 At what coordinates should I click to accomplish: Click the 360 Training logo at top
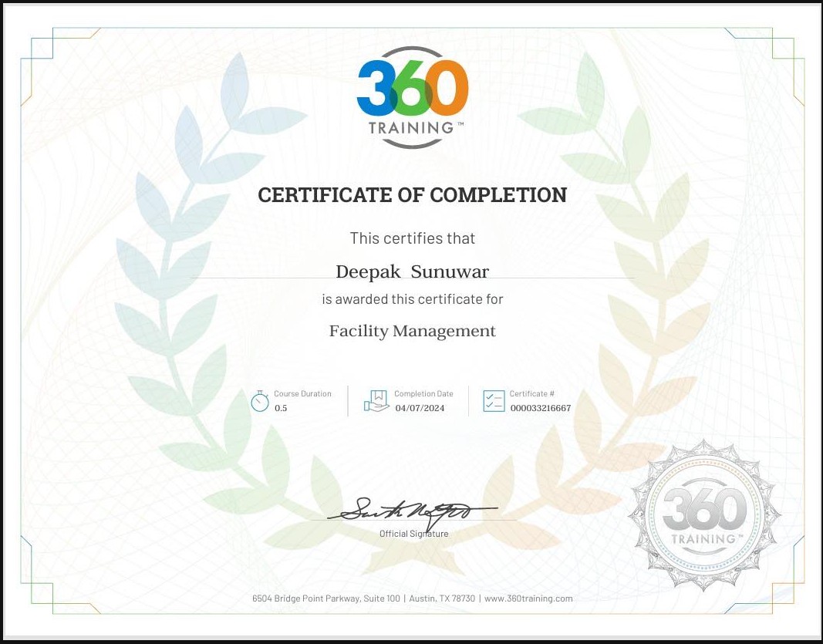pyautogui.click(x=412, y=98)
